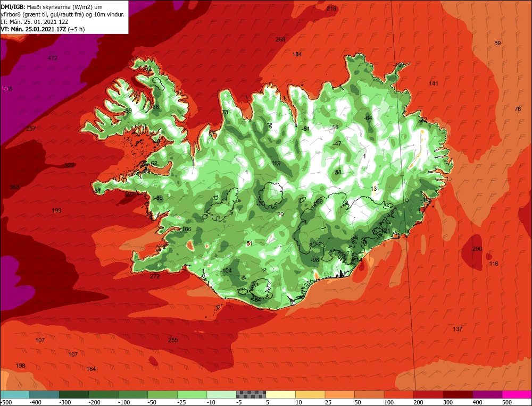Pick the pale green -10 to -5 legend swatch
The height and width of the screenshot is (406, 532).
pos(221,394)
